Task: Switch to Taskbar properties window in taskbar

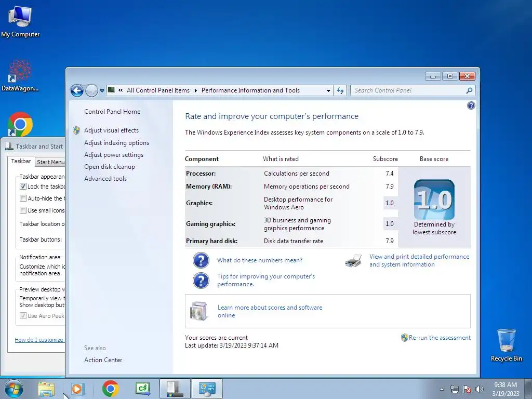Action: [x=175, y=389]
